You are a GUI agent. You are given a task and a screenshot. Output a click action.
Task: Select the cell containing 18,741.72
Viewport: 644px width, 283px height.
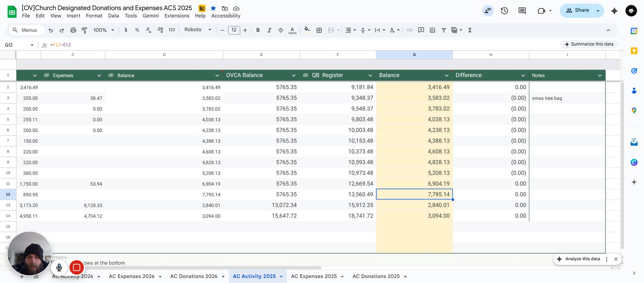coord(338,216)
